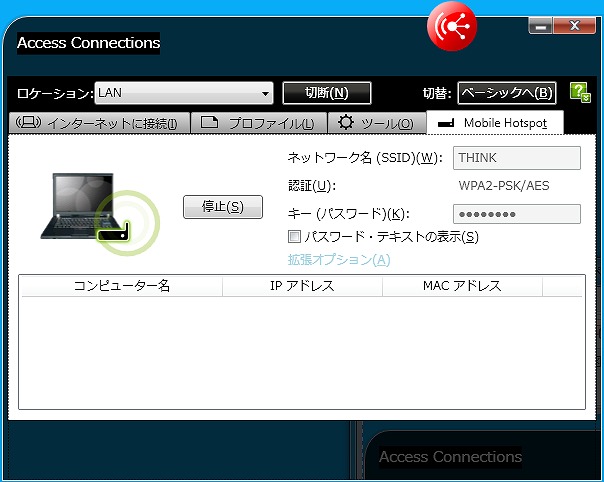Close the Access Connections window
604x482 pixels.
(574, 26)
